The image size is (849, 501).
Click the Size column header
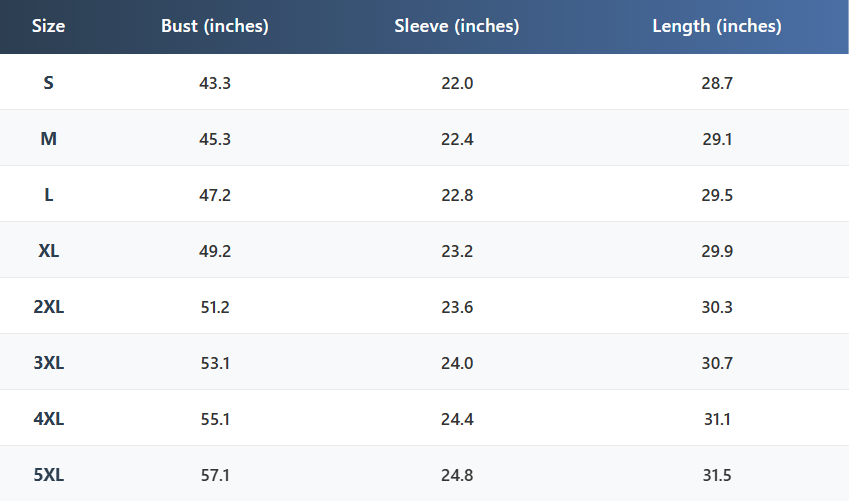[x=48, y=27]
